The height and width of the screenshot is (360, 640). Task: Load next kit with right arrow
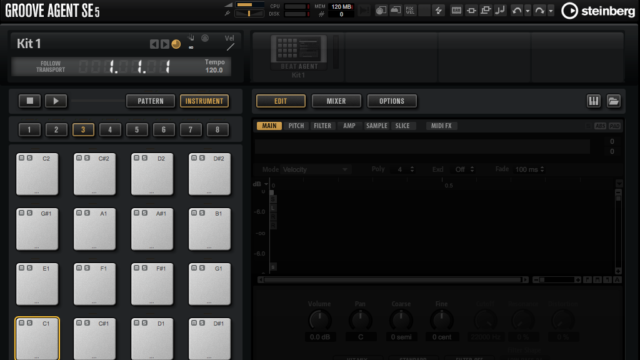click(164, 44)
